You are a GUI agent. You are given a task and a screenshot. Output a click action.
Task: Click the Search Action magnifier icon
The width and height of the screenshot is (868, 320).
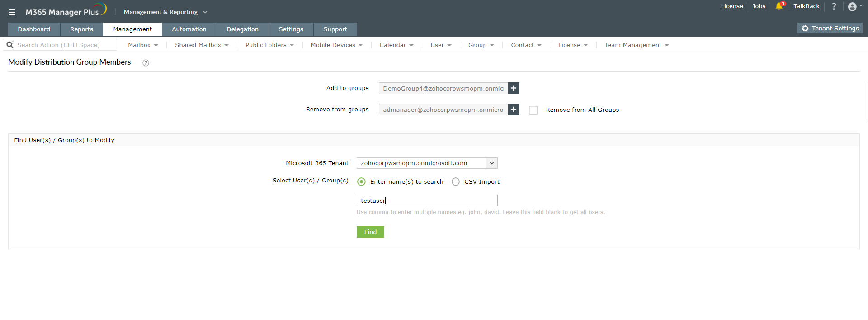[10, 45]
